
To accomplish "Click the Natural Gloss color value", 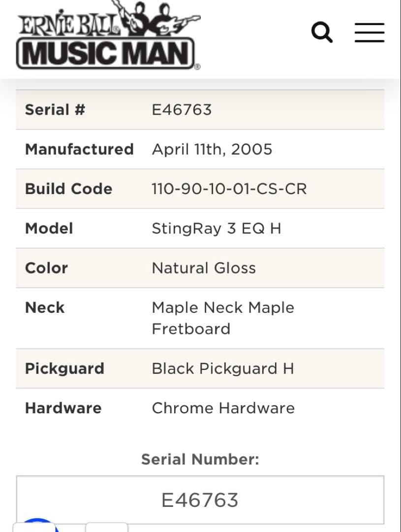I will point(204,268).
